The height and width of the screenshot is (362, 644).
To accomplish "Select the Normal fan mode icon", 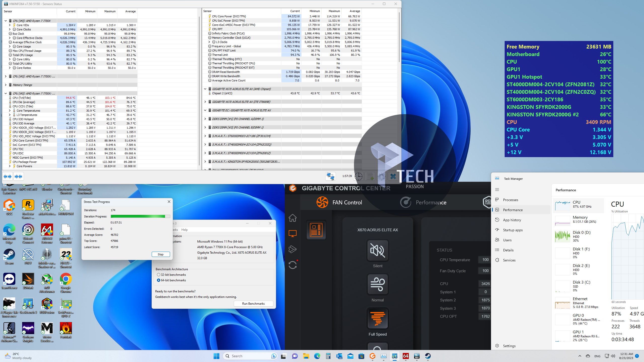I will (x=378, y=284).
